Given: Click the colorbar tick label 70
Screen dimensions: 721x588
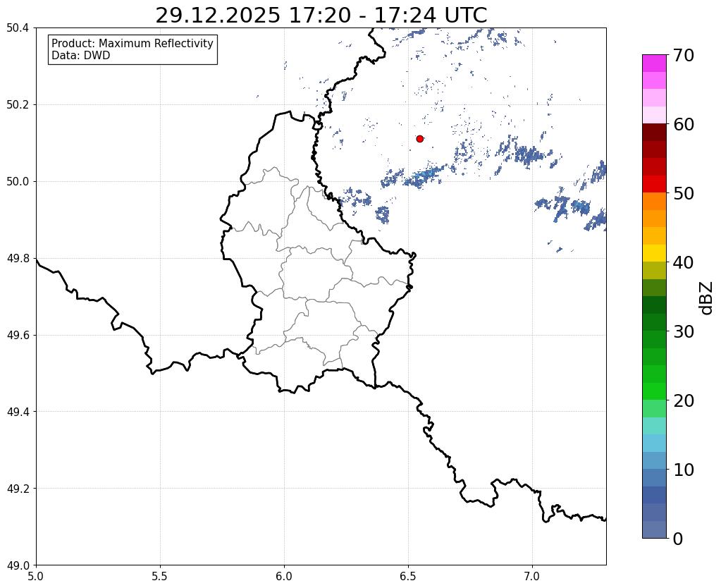Looking at the screenshot, I should [683, 55].
